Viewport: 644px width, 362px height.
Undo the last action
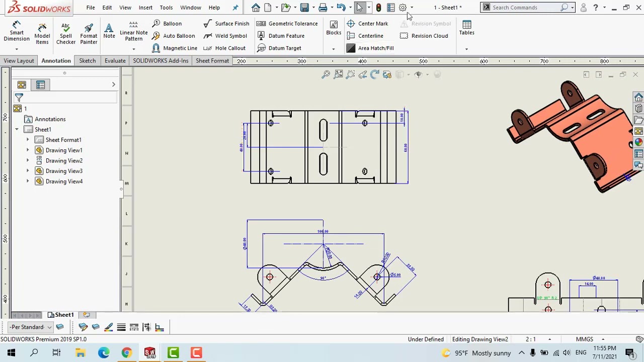click(341, 8)
